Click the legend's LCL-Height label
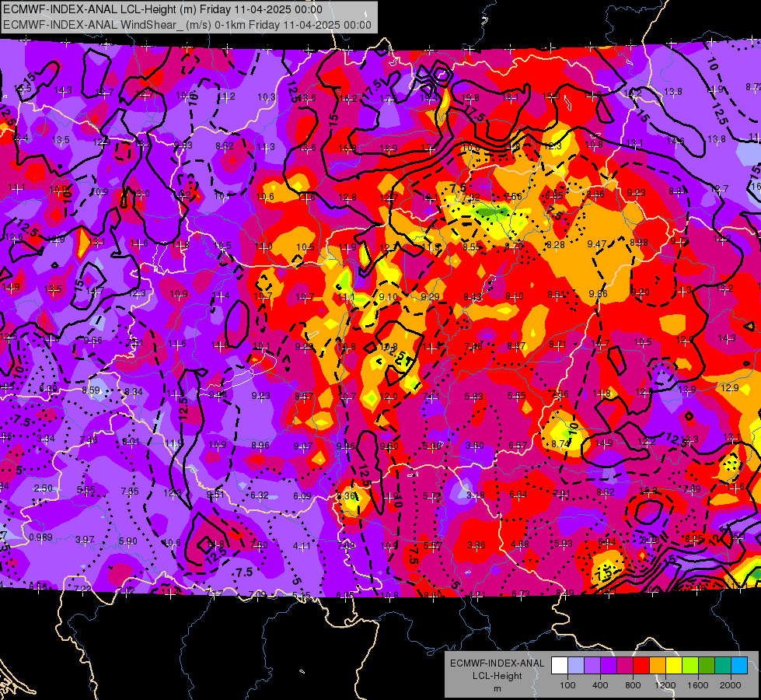761x700 pixels. pyautogui.click(x=497, y=676)
